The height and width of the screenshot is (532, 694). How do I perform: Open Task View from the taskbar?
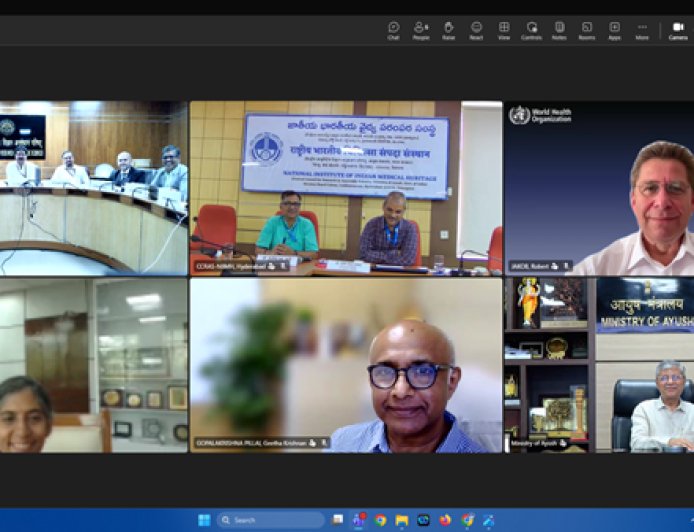(338, 520)
